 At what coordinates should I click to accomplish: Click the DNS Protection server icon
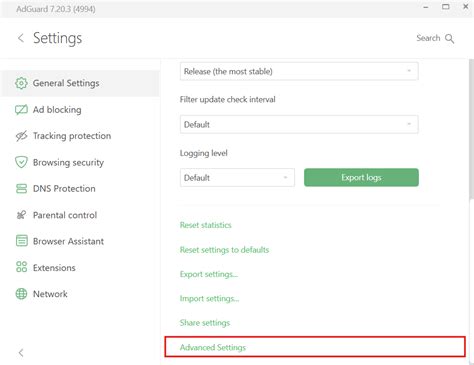(21, 189)
